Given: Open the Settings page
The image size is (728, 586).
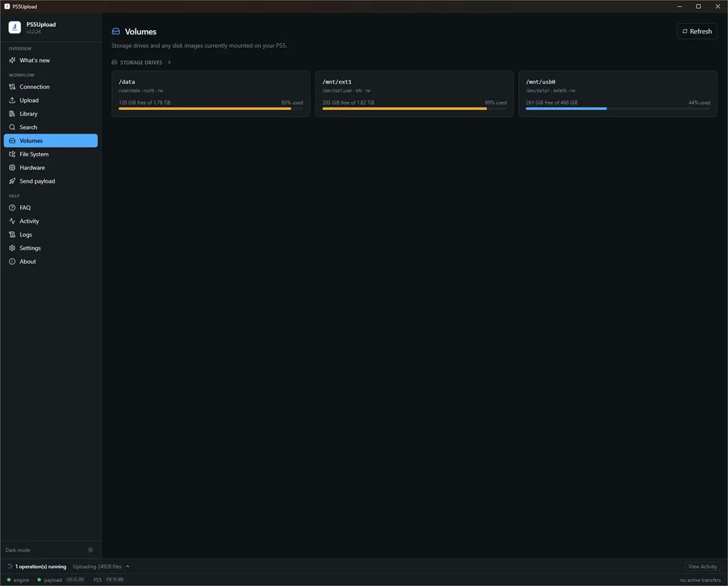Looking at the screenshot, I should (51, 248).
